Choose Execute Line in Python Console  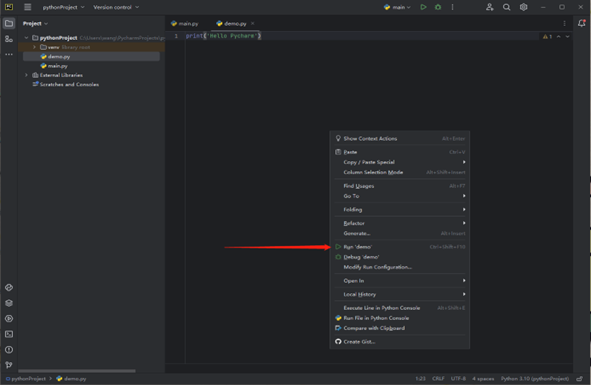click(400, 308)
